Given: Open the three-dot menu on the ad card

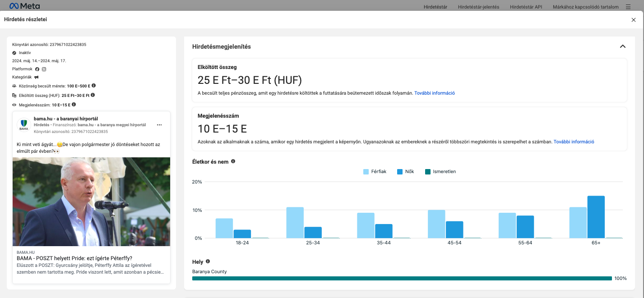Looking at the screenshot, I should pos(159,125).
